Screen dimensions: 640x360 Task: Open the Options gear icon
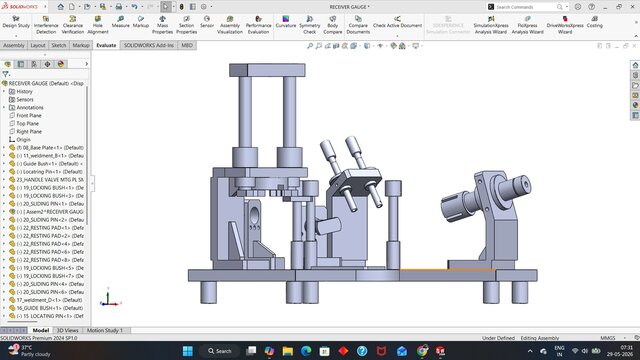point(204,7)
